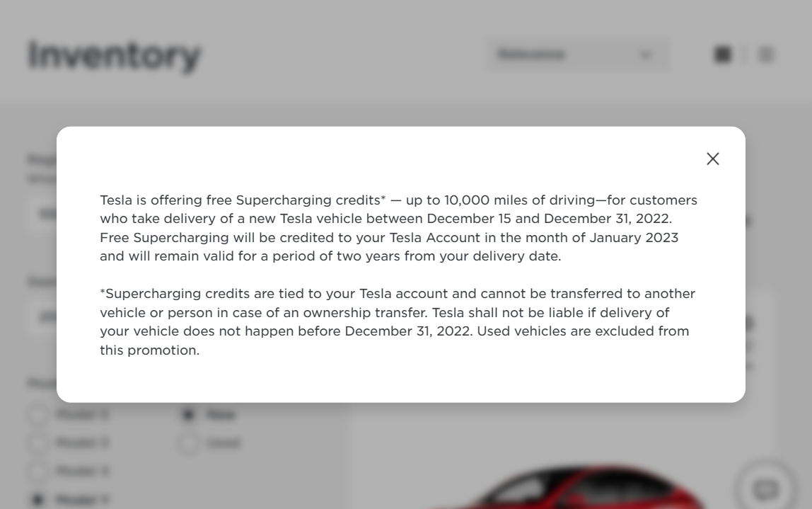
Task: Click the Supercharging credits footnote text
Action: click(x=398, y=321)
